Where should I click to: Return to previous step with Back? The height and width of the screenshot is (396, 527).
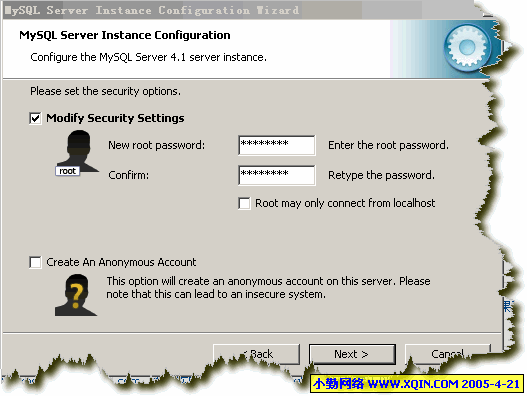[256, 354]
